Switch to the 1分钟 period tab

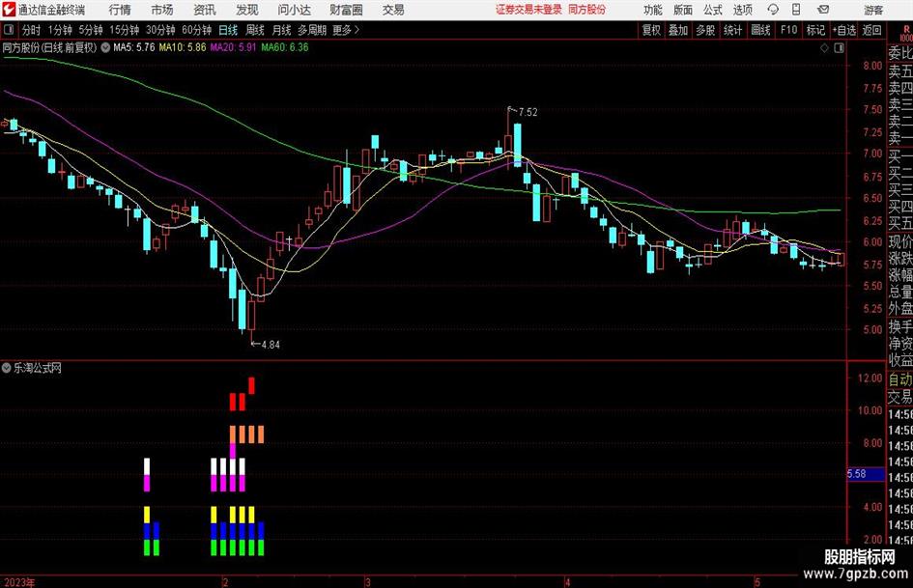pos(60,30)
